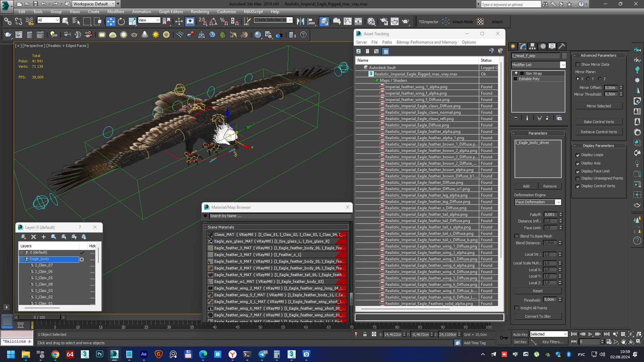
Task: Open the Rendering menu
Action: pos(200,11)
